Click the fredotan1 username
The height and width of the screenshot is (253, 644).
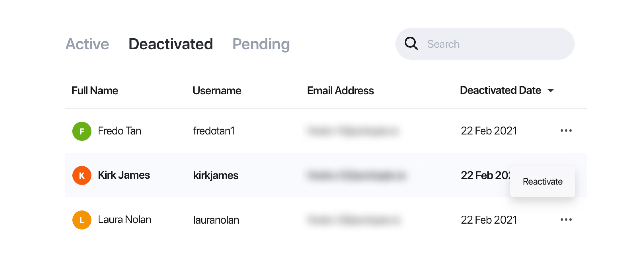pos(214,131)
